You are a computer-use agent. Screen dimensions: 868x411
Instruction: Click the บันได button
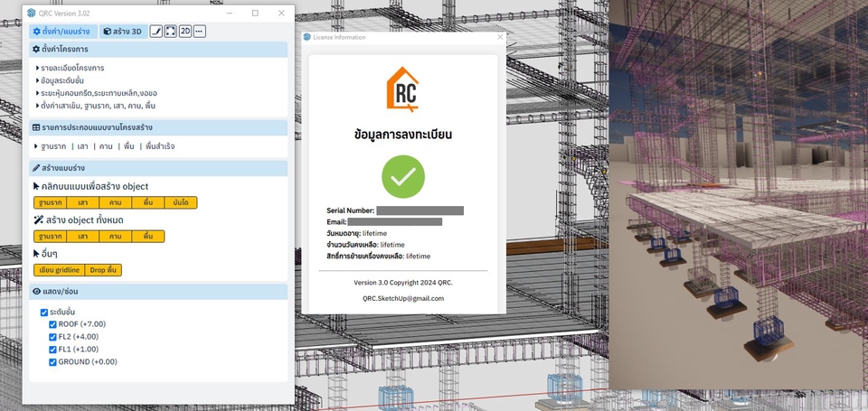point(181,202)
